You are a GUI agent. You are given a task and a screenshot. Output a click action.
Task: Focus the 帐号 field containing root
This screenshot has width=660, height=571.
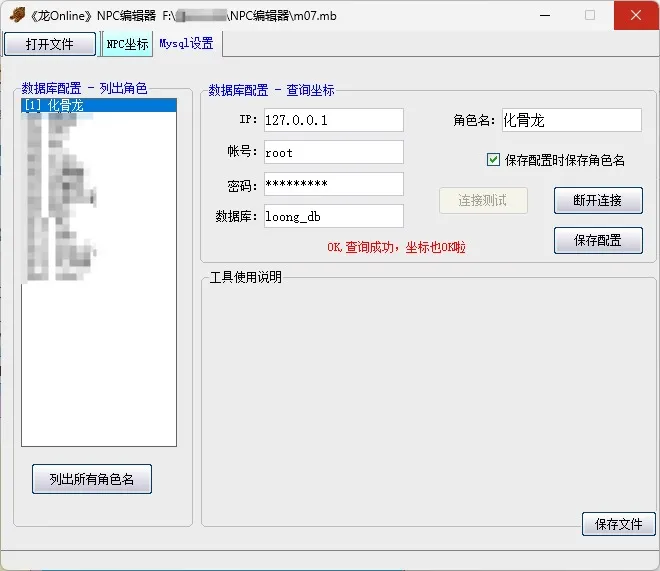pyautogui.click(x=333, y=152)
